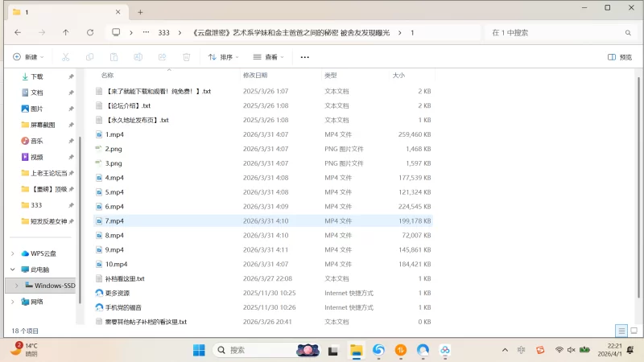Switch to large icons view in status bar
Screen dimensions: 644x362
coord(634,331)
